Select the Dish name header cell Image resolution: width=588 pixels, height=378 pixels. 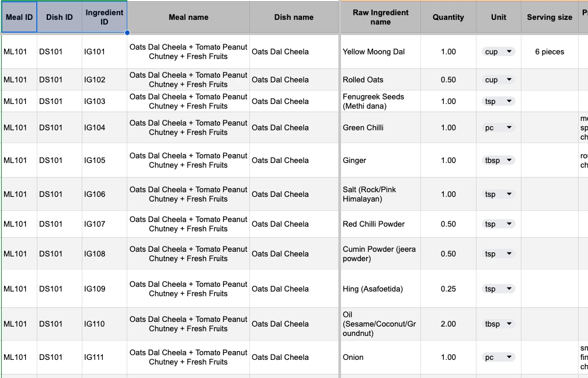(x=294, y=17)
